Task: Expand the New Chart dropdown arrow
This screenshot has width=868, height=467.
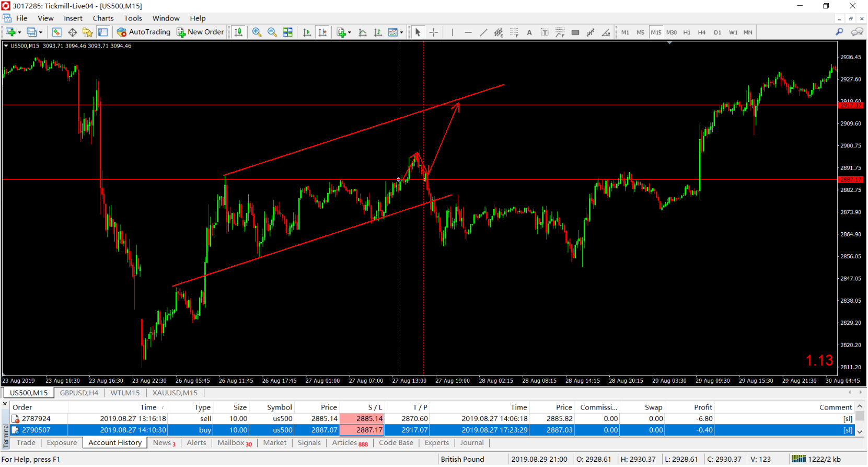Action: pos(19,32)
